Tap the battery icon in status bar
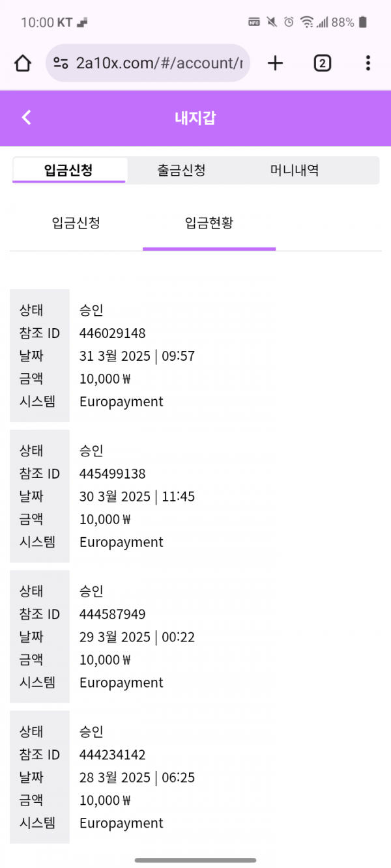Image resolution: width=391 pixels, height=868 pixels. (363, 22)
